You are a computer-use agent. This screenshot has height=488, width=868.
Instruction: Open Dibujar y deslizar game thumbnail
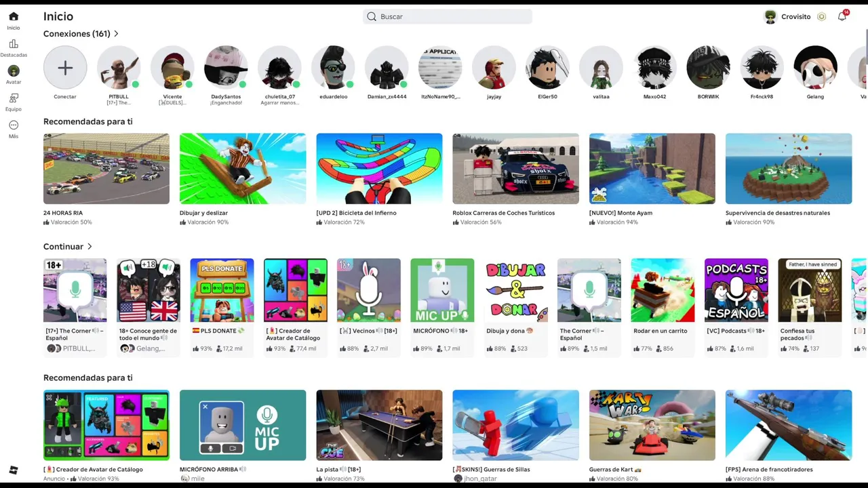[243, 169]
